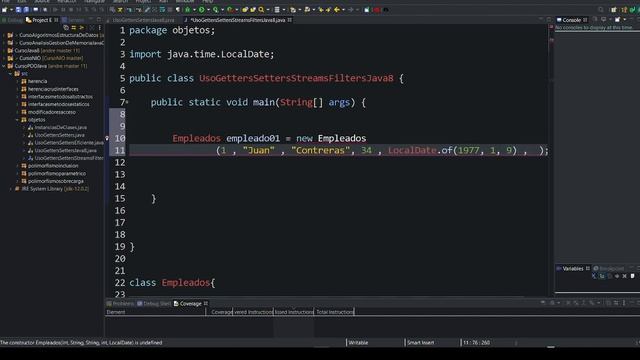The image size is (640, 360).
Task: Open Debug dropdown arrow next to bug icon
Action: (x=194, y=10)
